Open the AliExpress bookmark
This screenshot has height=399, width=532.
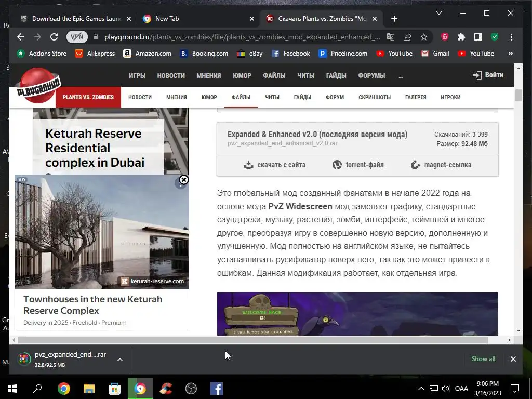[x=96, y=54]
